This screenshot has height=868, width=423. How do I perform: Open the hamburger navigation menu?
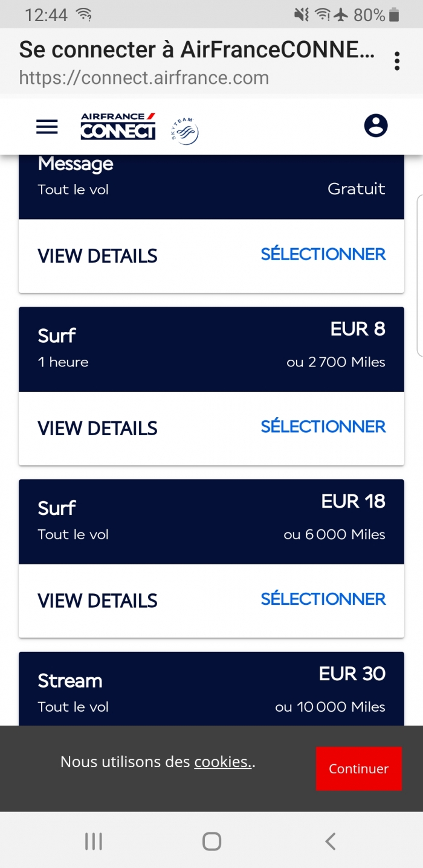(x=47, y=127)
